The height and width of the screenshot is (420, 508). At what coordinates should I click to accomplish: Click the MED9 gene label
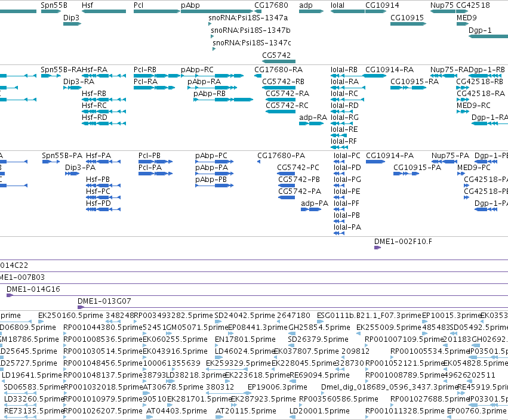[x=467, y=17]
